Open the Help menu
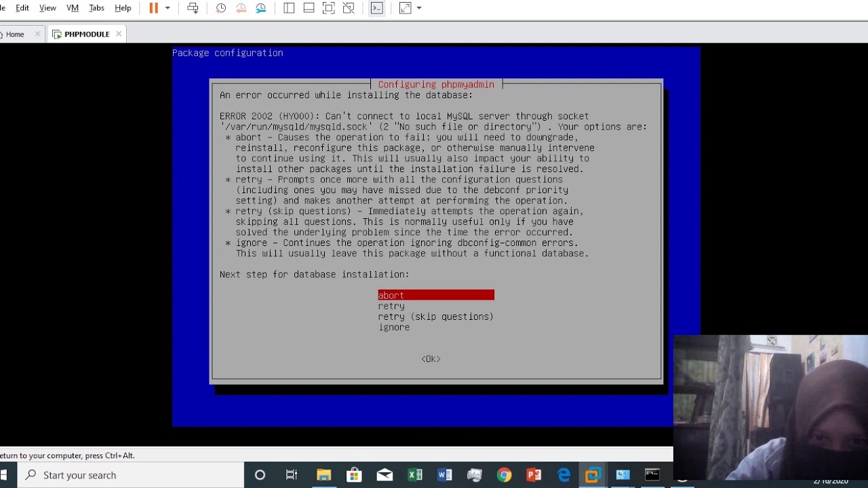 point(123,8)
